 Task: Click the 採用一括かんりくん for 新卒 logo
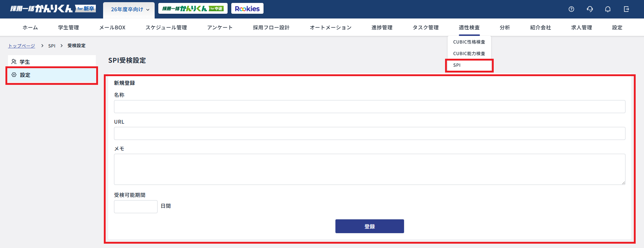pos(53,9)
